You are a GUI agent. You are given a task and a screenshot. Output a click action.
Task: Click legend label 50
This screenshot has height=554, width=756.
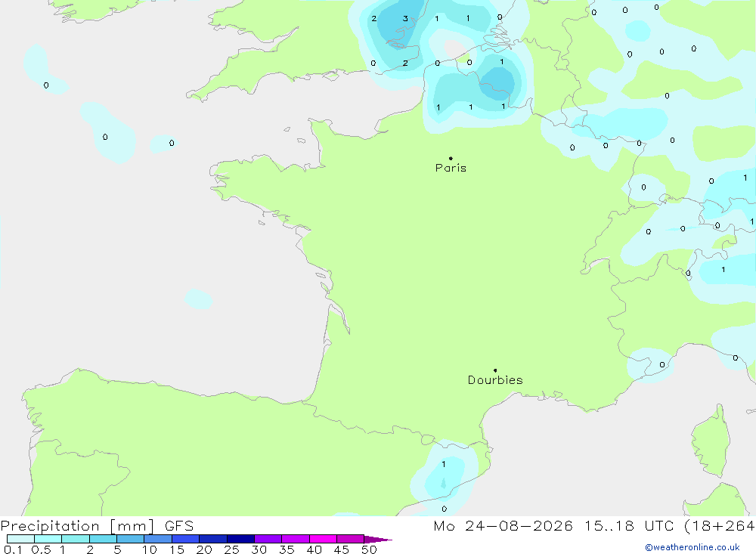point(369,549)
